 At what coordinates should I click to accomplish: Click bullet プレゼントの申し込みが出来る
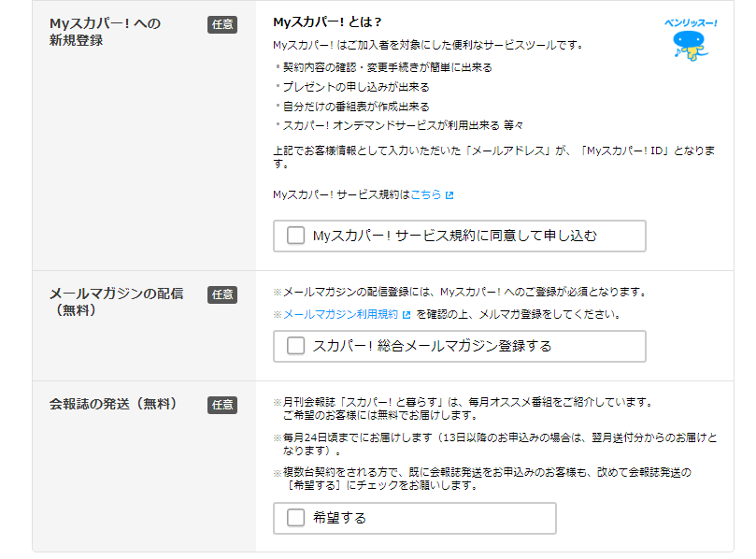(x=356, y=87)
